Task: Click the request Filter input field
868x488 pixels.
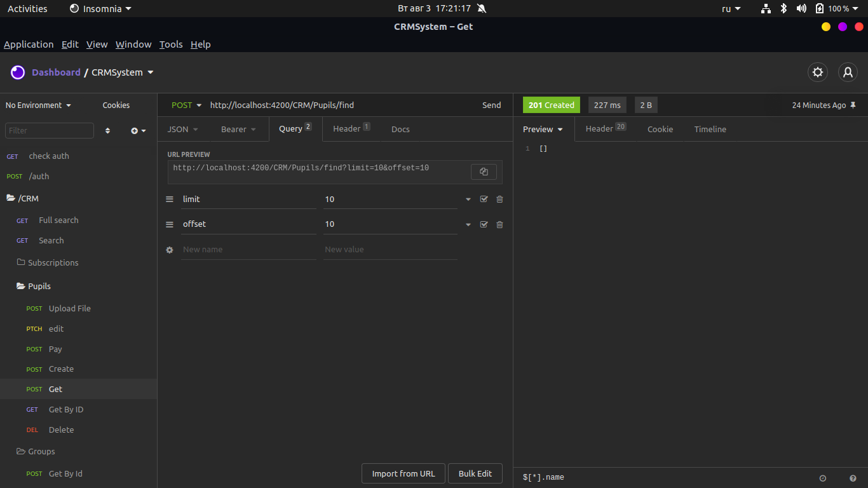Action: [x=50, y=131]
